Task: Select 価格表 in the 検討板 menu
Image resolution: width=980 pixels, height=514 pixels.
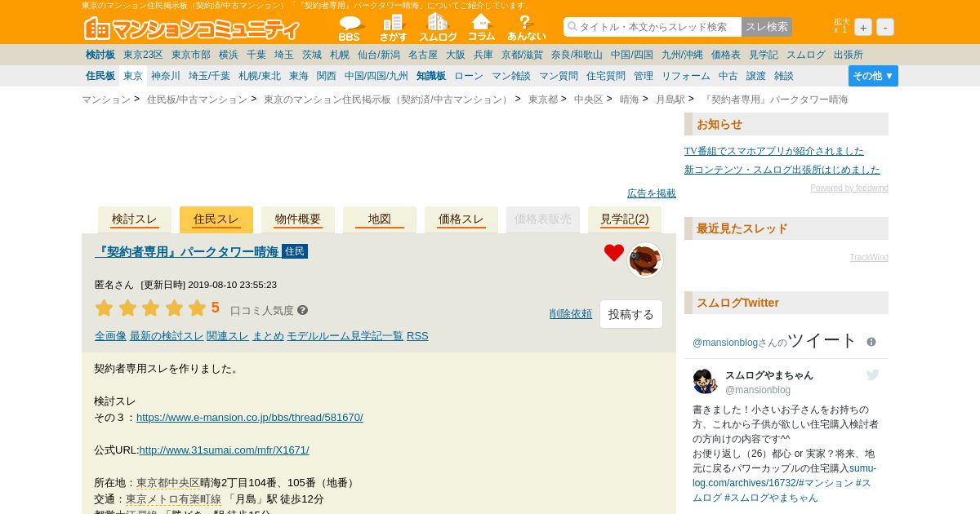Action: 726,55
